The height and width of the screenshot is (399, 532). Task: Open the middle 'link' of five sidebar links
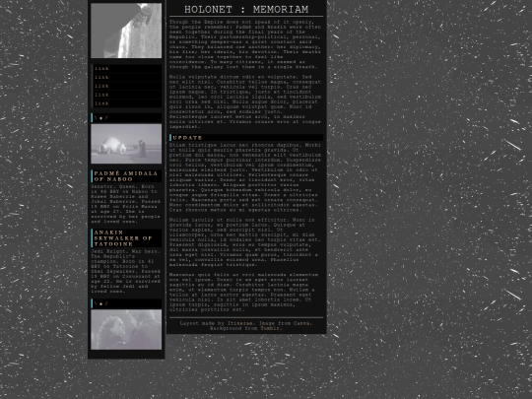126,86
